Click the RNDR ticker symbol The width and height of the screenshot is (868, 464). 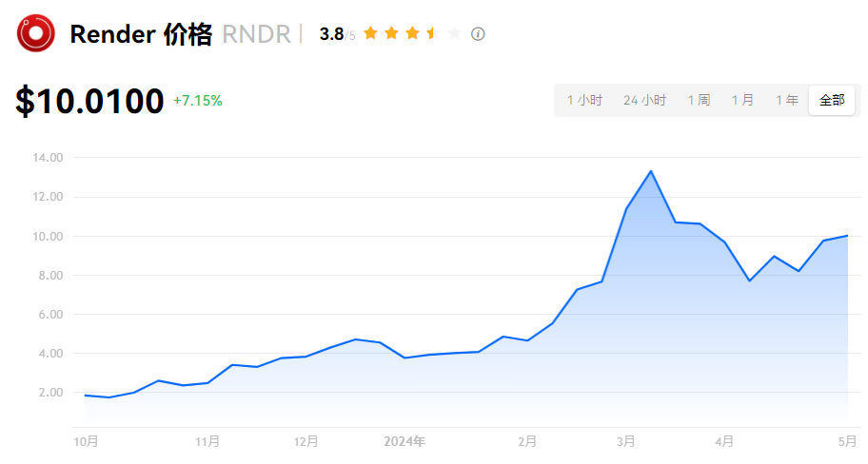[255, 35]
